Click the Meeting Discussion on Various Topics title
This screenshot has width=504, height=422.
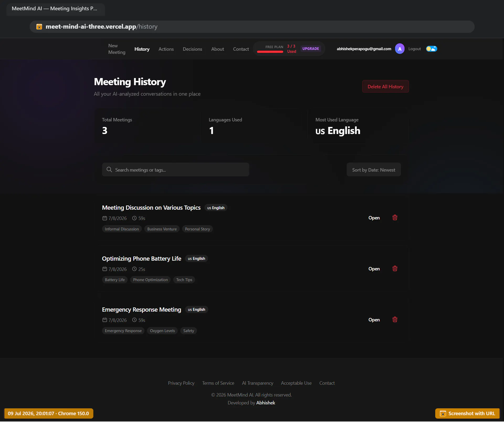pyautogui.click(x=151, y=208)
